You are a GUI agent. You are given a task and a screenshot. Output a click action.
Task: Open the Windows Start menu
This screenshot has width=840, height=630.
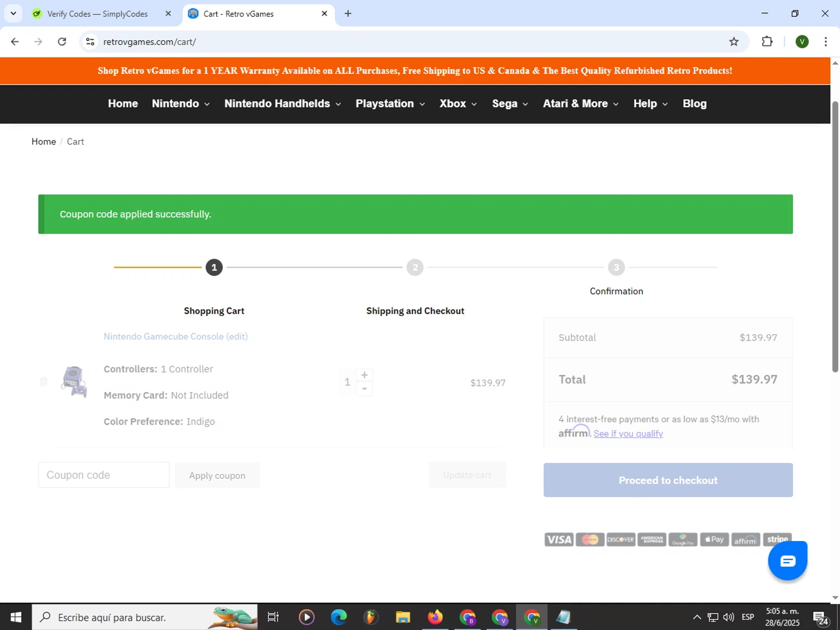pos(16,617)
